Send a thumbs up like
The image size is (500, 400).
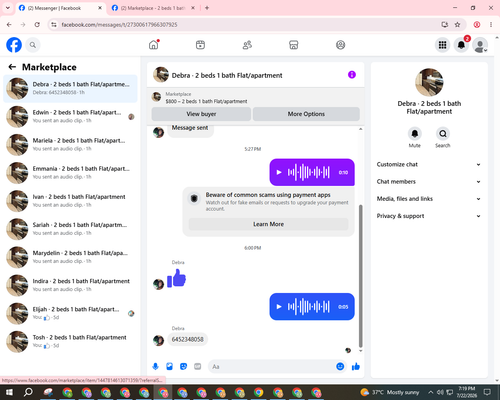(356, 367)
